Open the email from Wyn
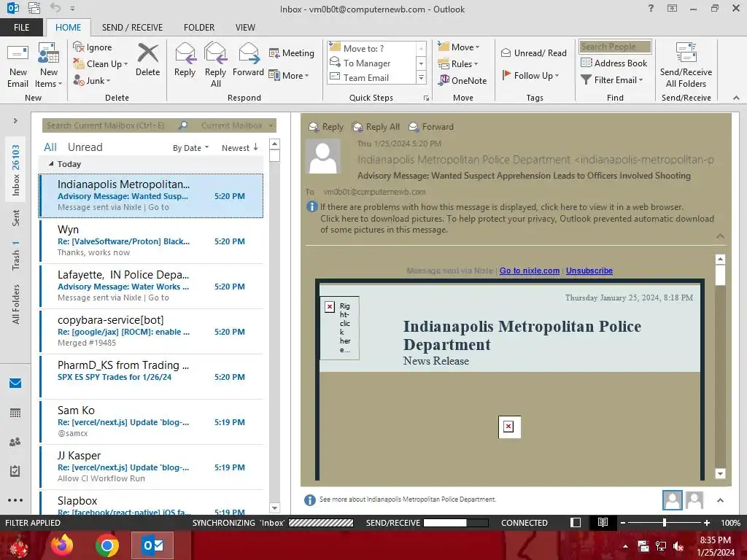 coord(152,241)
